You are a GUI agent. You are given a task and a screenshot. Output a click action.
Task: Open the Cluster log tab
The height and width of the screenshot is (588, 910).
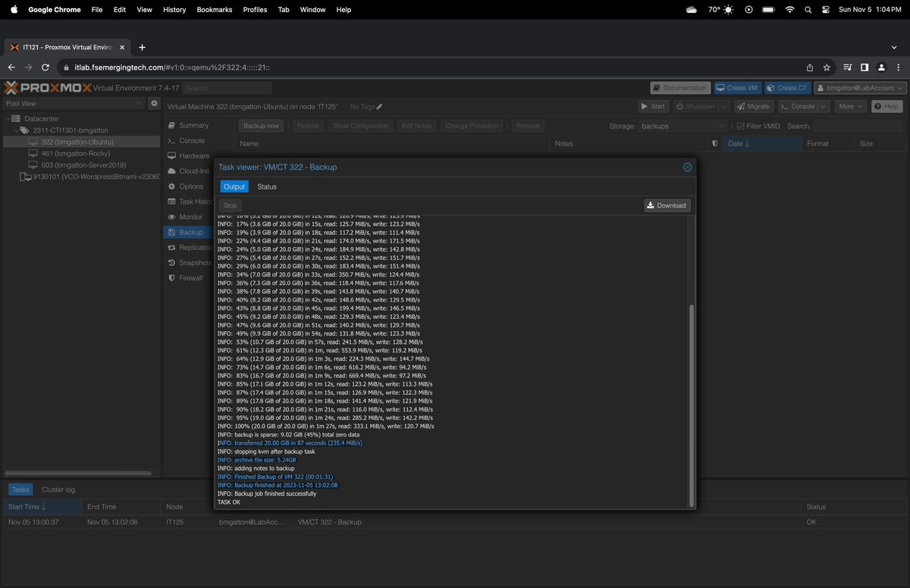(x=58, y=489)
